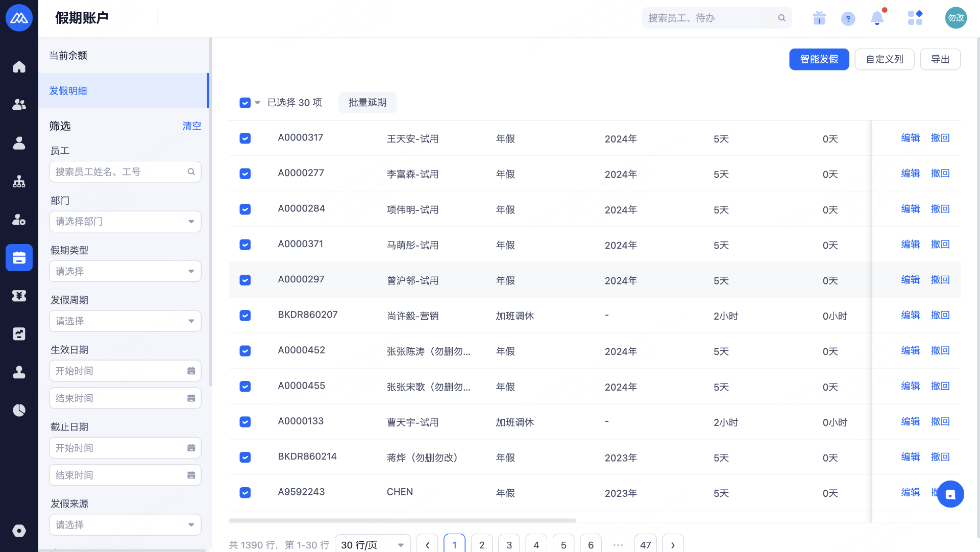980x552 pixels.
Task: Open the 假期类型 leave type dropdown
Action: (125, 271)
